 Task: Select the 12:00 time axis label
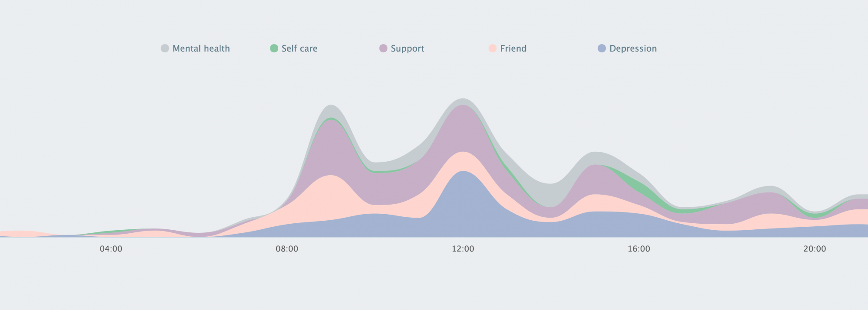(463, 249)
